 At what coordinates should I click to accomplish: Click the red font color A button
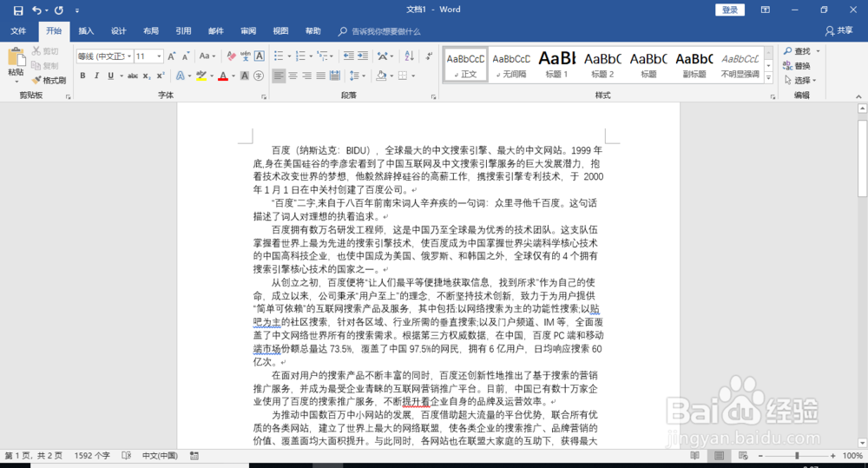coord(222,76)
